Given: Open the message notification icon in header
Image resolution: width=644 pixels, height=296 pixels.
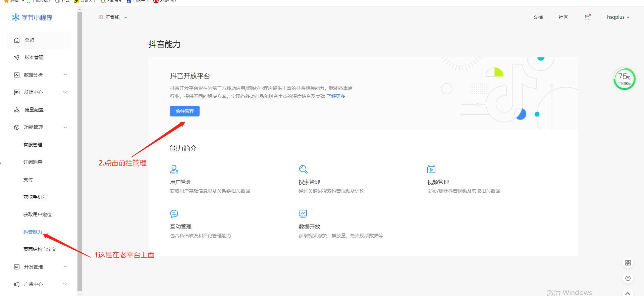Looking at the screenshot, I should tap(588, 17).
